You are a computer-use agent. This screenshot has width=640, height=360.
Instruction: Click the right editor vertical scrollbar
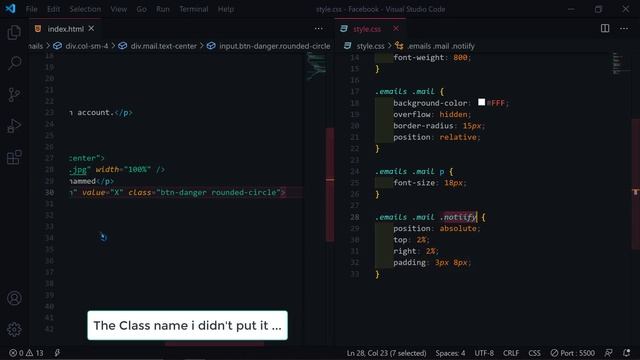[x=636, y=184]
